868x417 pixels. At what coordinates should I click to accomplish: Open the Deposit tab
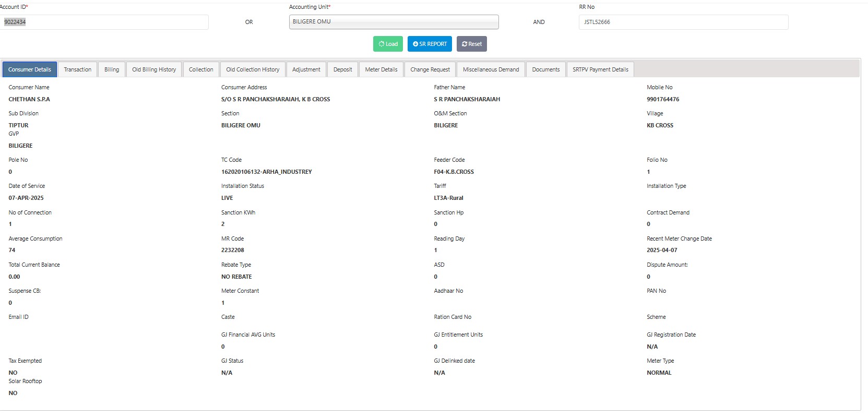point(343,69)
